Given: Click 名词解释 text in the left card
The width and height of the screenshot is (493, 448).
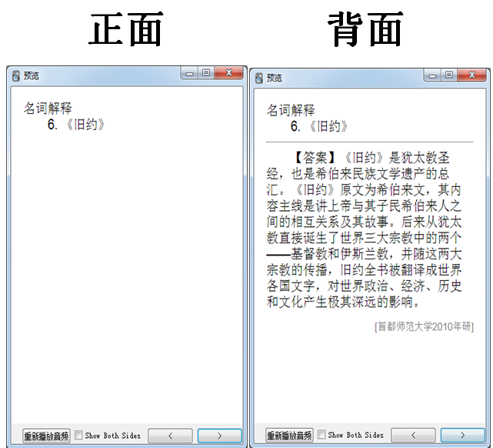Looking at the screenshot, I should pos(48,109).
